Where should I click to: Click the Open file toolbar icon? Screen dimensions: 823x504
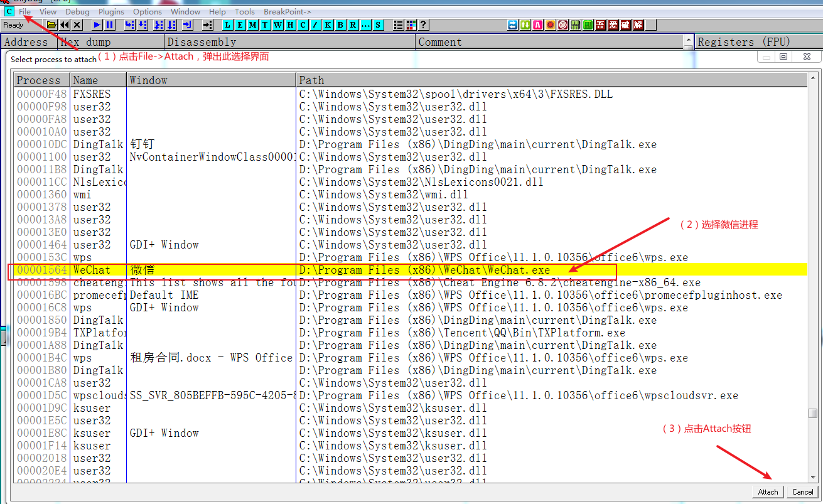[51, 25]
